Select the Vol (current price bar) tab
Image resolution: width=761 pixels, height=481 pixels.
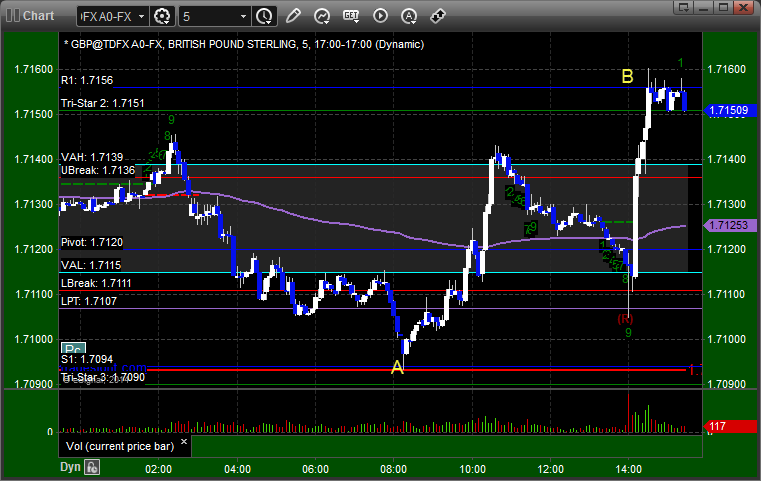pos(120,446)
